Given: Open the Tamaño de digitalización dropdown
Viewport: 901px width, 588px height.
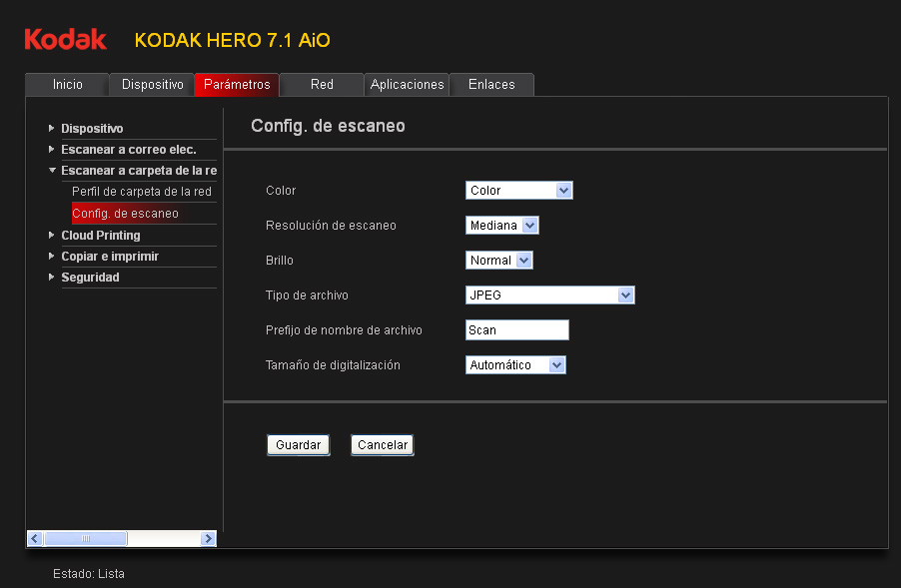Looking at the screenshot, I should coord(515,364).
